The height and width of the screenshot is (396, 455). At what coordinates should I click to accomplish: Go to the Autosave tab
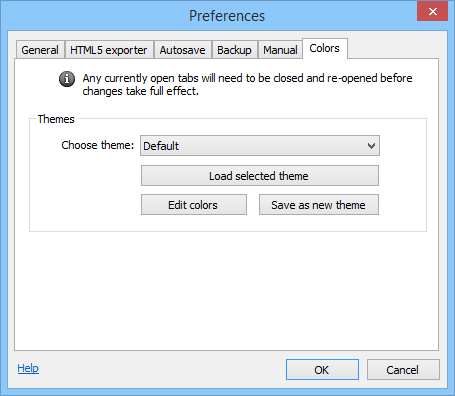182,50
